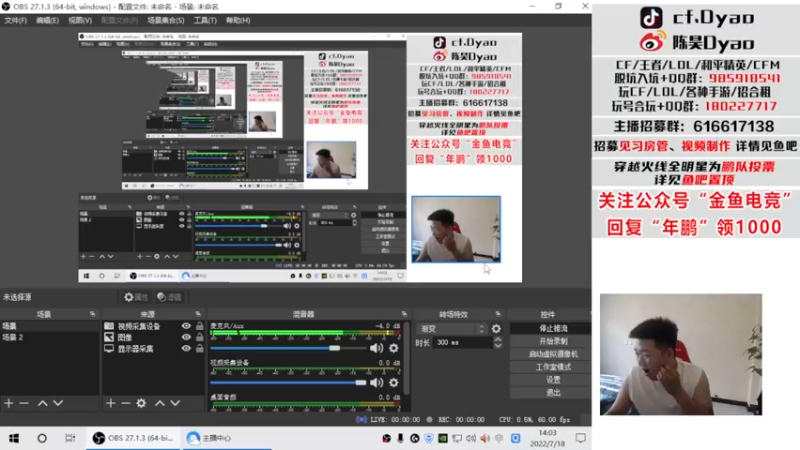Open transition properties gear icon
Viewport: 800px width, 450px height.
pos(496,329)
